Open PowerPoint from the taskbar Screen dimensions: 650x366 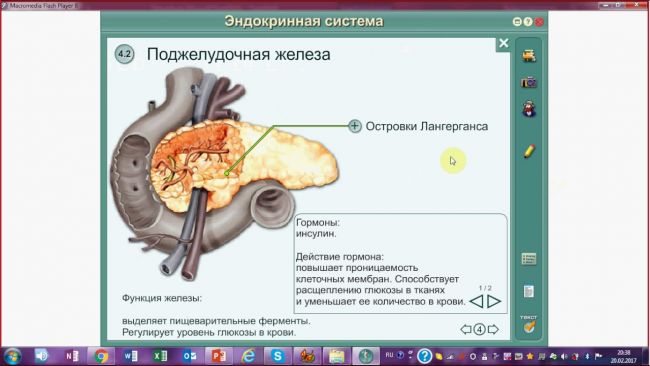(x=219, y=356)
